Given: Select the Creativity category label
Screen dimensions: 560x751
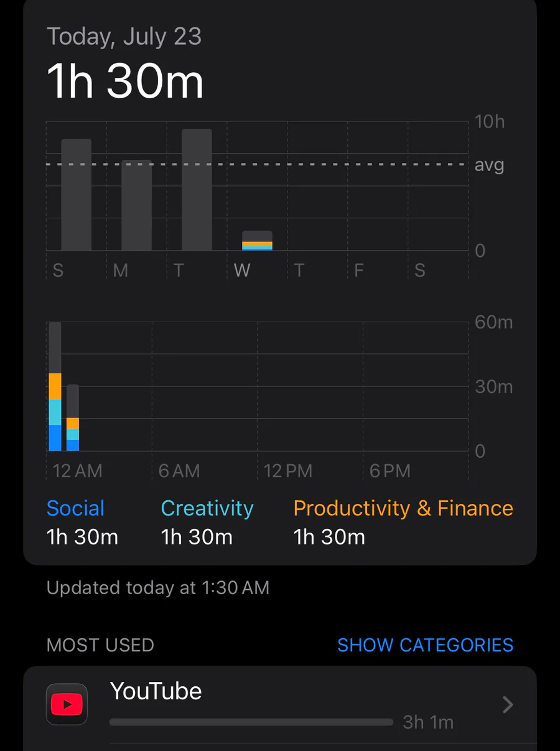Looking at the screenshot, I should click(207, 508).
